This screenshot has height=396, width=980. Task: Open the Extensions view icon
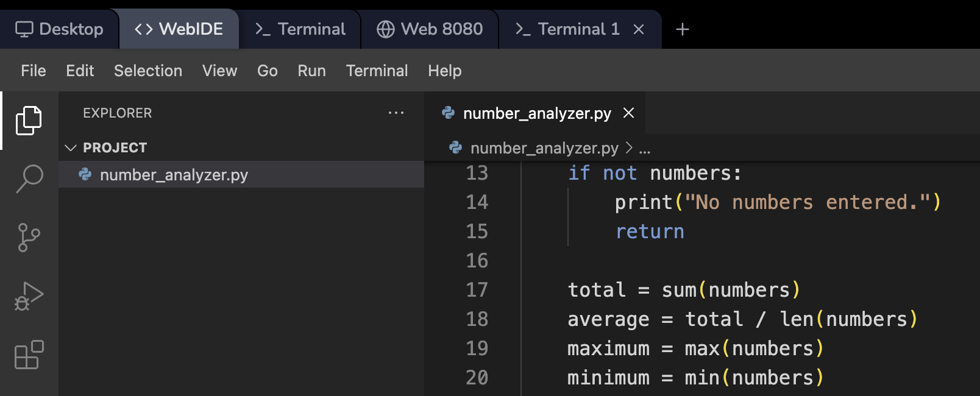click(x=29, y=355)
